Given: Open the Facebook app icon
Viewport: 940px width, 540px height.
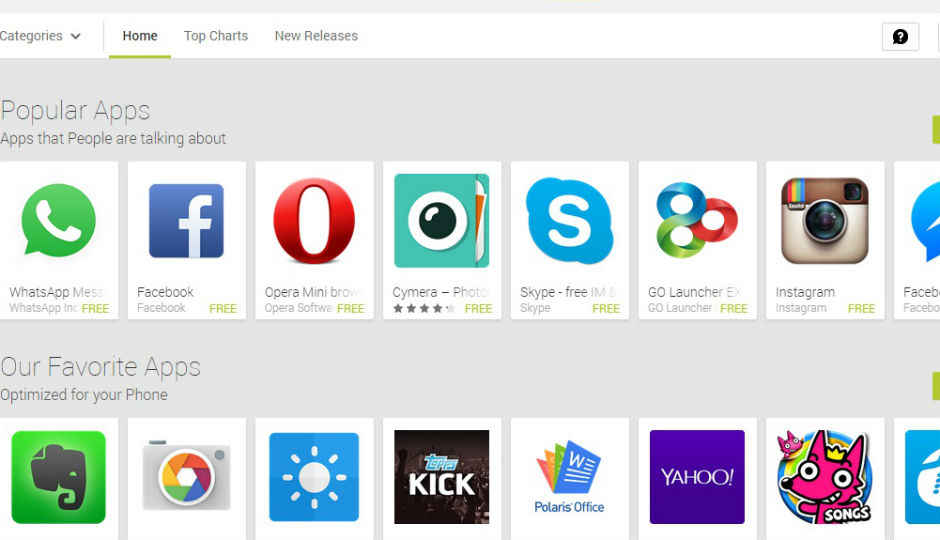Looking at the screenshot, I should [x=186, y=221].
